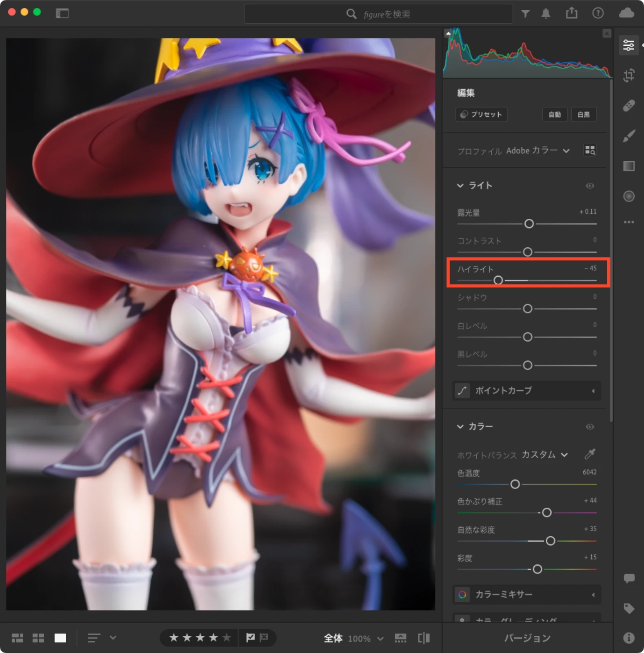The width and height of the screenshot is (644, 653).
Task: Click the プリセット button
Action: 481,115
